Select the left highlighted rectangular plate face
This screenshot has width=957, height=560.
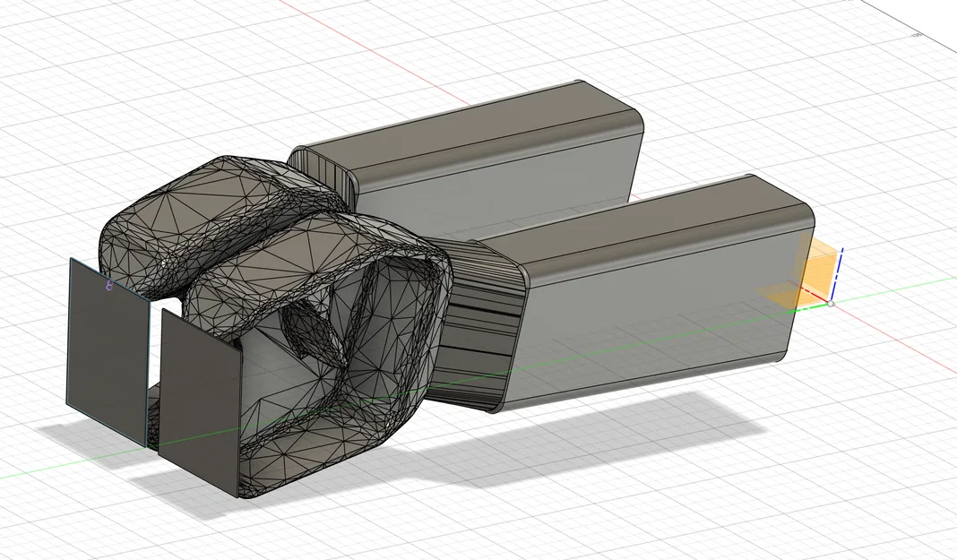108,352
